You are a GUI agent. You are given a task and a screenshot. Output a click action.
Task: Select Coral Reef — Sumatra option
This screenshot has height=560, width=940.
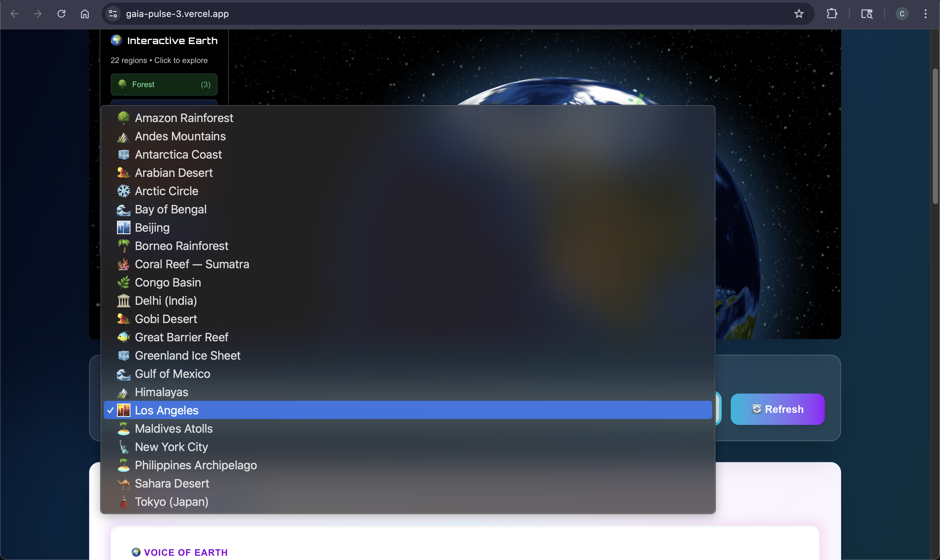click(x=192, y=264)
